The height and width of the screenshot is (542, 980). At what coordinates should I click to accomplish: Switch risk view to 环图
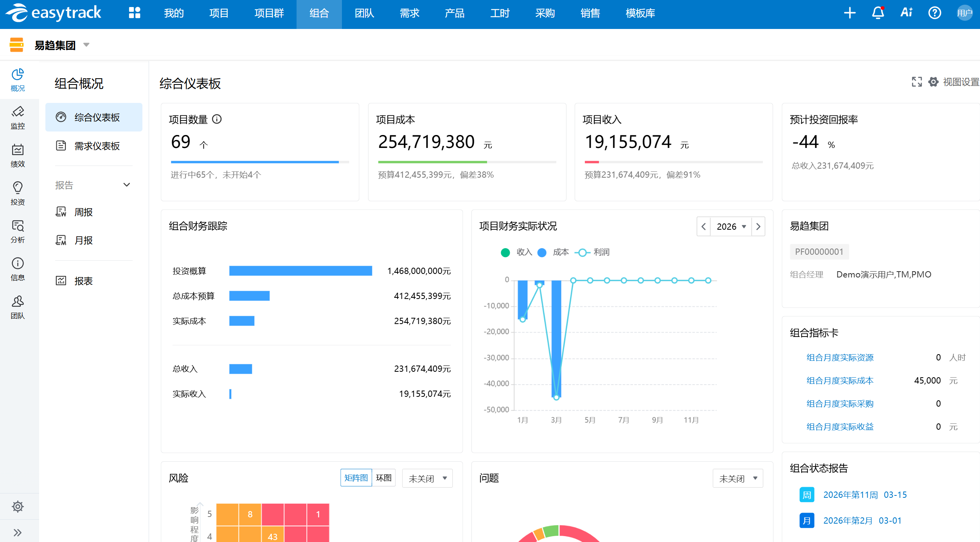383,478
